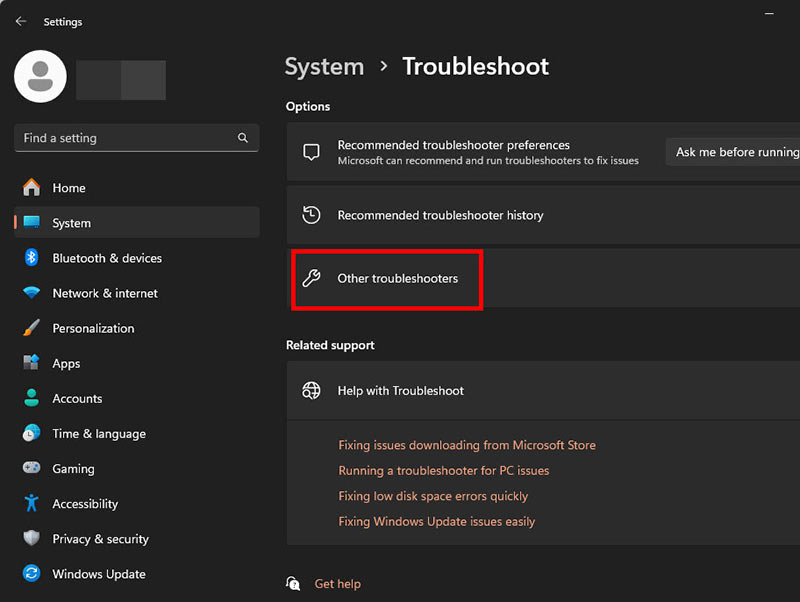Image resolution: width=800 pixels, height=602 pixels.
Task: Open Accessibility settings
Action: coord(137,504)
